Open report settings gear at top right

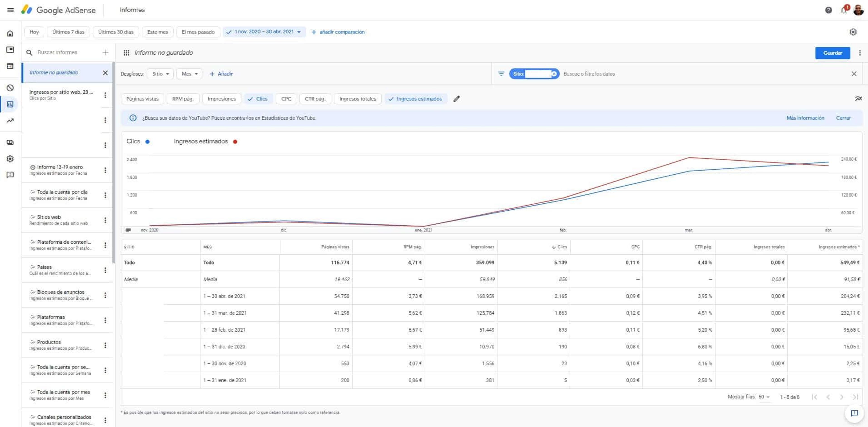point(853,32)
